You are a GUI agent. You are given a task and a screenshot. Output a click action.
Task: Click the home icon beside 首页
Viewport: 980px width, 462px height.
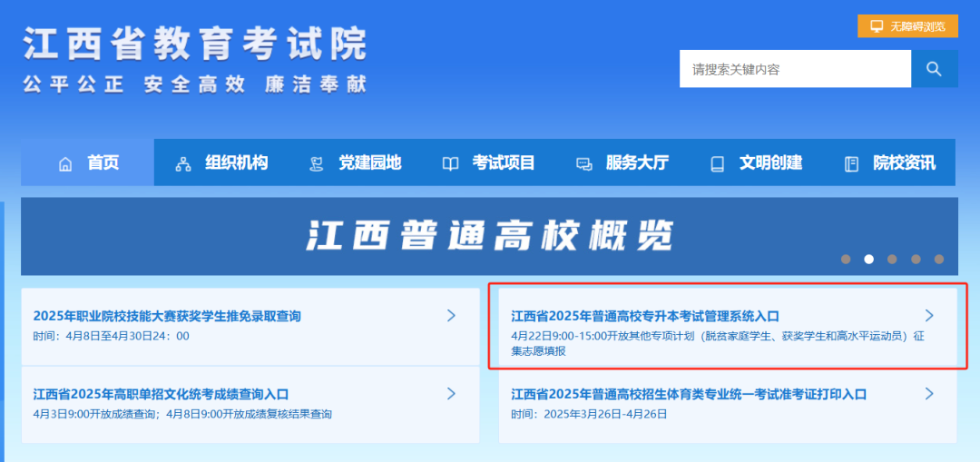click(x=64, y=164)
